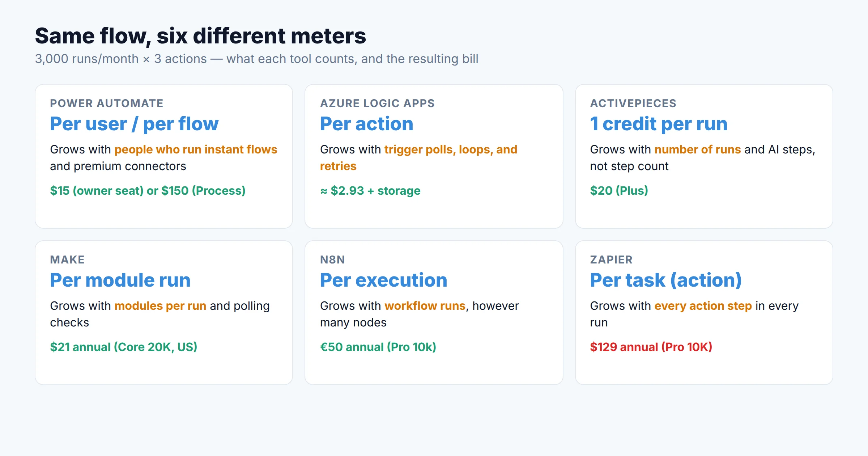Click 'workflow runs' highlighted text
868x456 pixels.
click(x=425, y=306)
